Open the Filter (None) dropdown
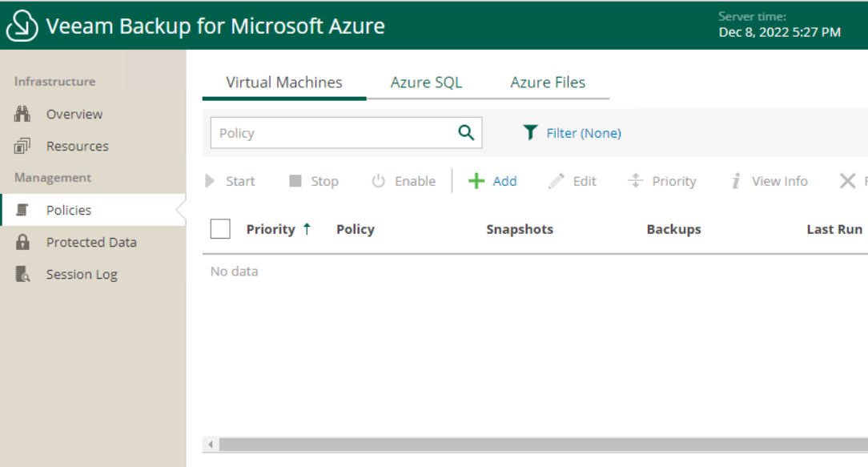The width and height of the screenshot is (868, 467). tap(583, 132)
